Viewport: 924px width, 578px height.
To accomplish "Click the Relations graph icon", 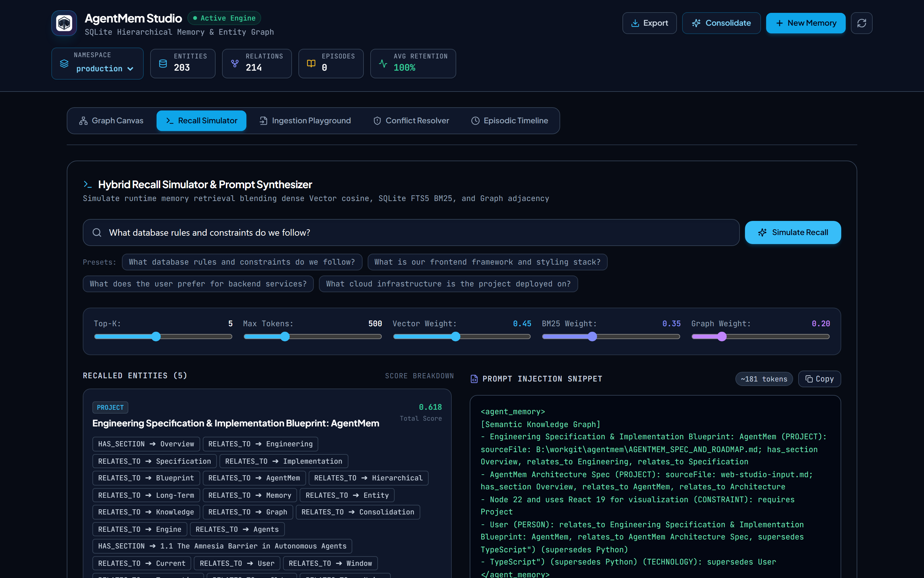I will tap(235, 64).
